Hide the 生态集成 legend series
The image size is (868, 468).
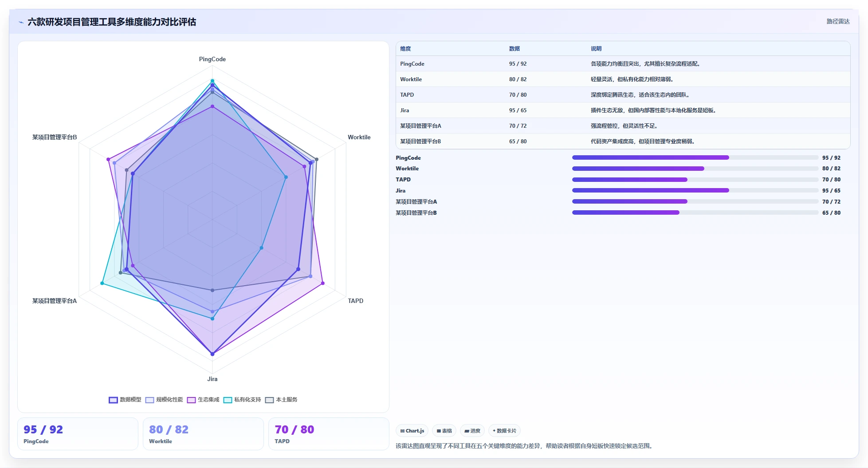(x=203, y=400)
